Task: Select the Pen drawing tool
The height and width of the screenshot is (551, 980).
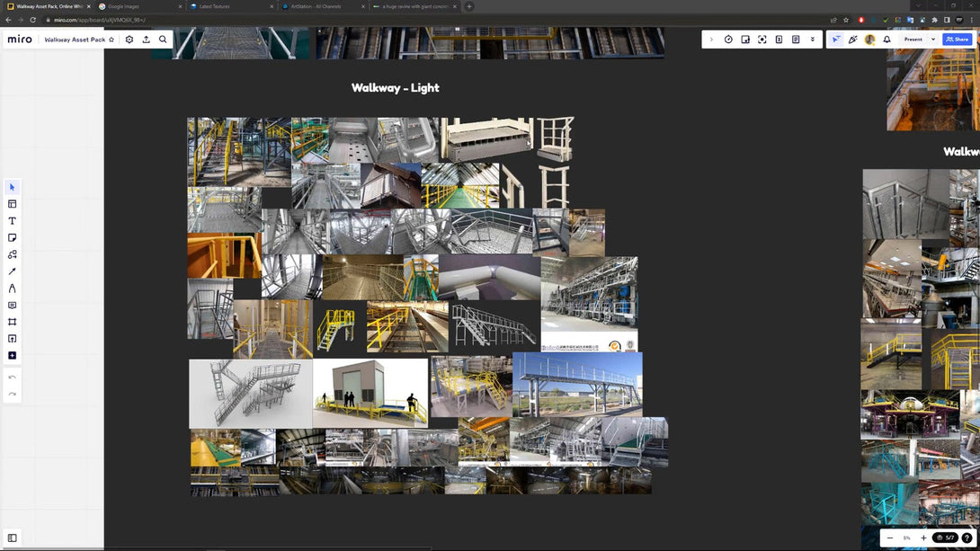Action: point(12,289)
